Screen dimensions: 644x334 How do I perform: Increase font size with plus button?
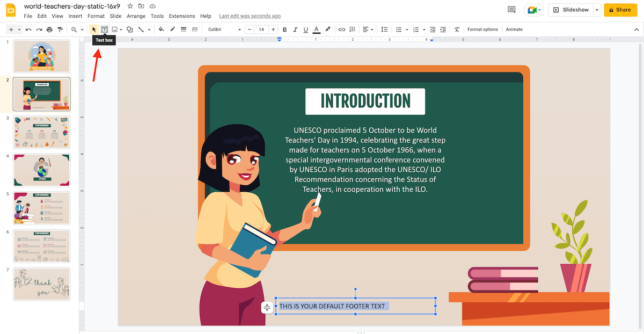[273, 30]
